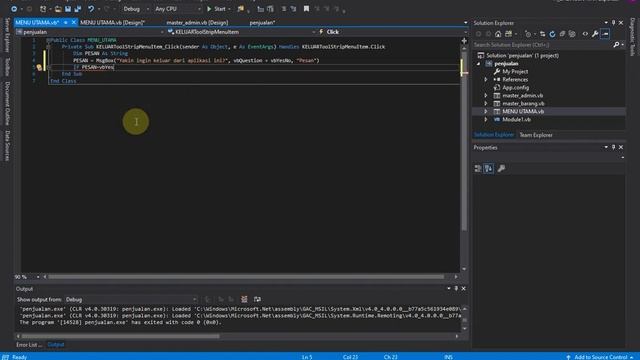Image resolution: width=640 pixels, height=360 pixels.
Task: Pin the MENU UTAMA.vb tab
Action: point(65,22)
